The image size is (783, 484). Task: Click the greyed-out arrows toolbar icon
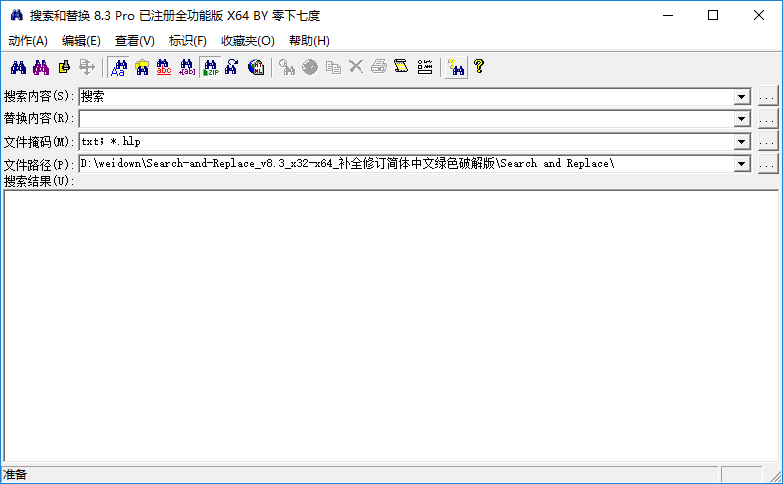pyautogui.click(x=87, y=67)
